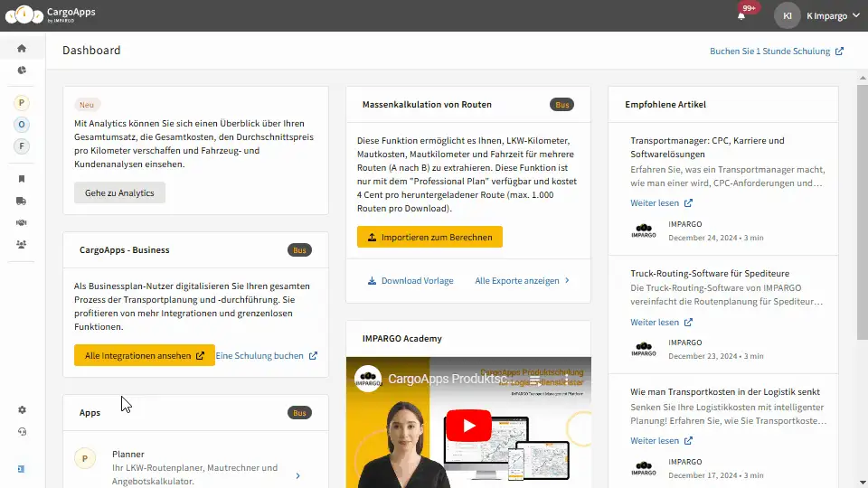Open the people group sidebar icon
Viewport: 868px width, 488px height.
coord(22,244)
